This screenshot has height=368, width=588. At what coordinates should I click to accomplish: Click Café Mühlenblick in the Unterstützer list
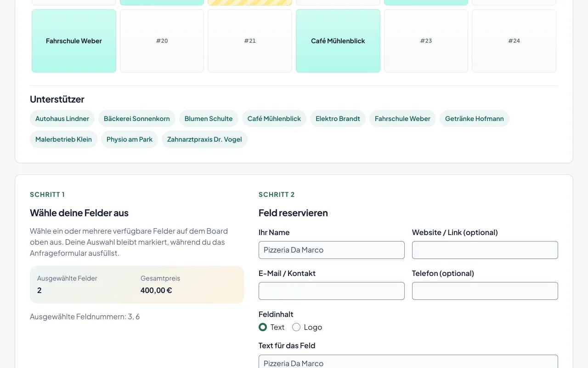click(x=274, y=119)
